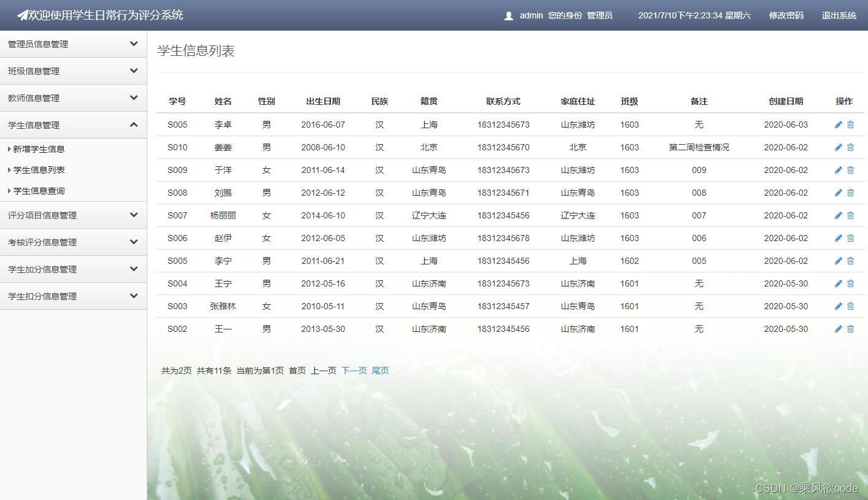
Task: Click the edit pencil for 张雅林
Action: [838, 306]
